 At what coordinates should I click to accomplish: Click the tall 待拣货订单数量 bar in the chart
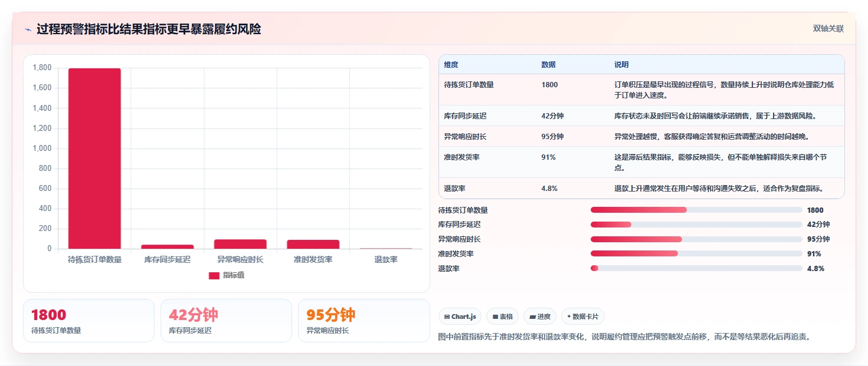tap(94, 159)
